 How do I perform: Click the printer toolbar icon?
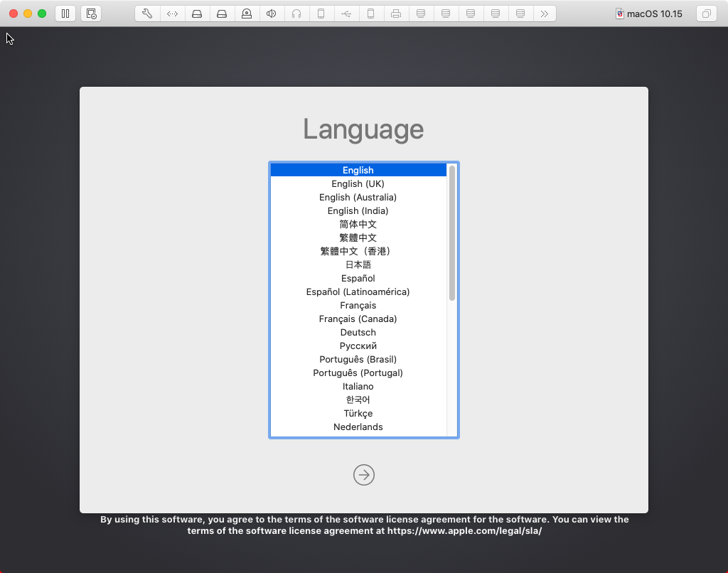(396, 13)
